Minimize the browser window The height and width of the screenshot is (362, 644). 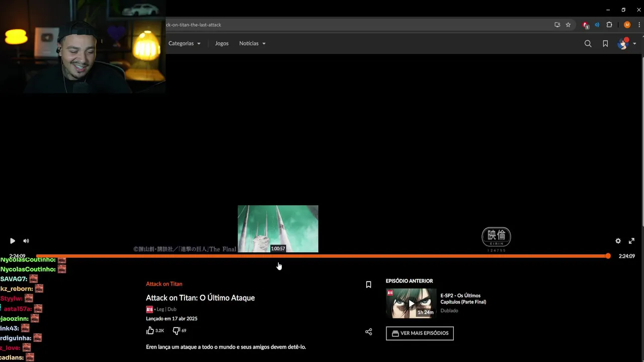click(608, 10)
